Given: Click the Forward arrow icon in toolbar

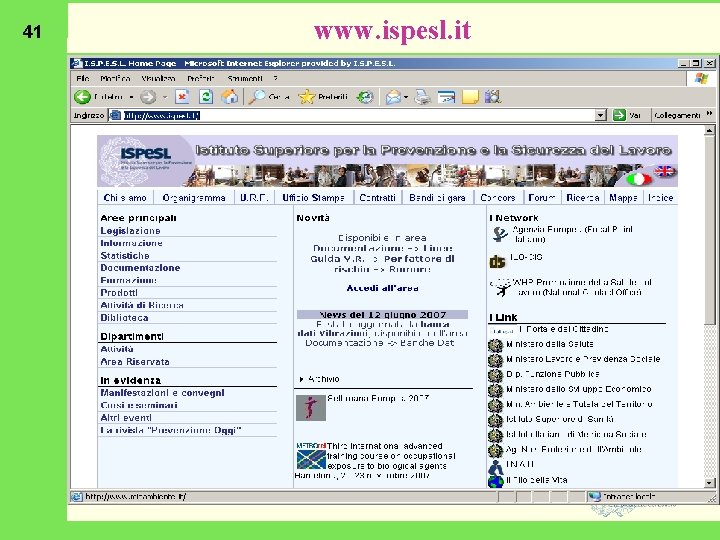Looking at the screenshot, I should point(148,97).
